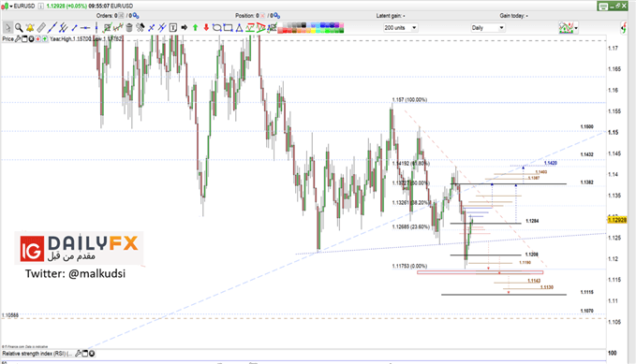The width and height of the screenshot is (636, 364).
Task: Click the 1.157 (100.00%) Fibonacci label
Action: tap(409, 100)
